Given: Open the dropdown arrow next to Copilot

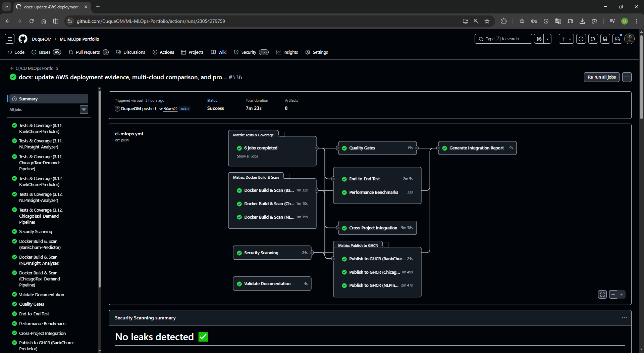Looking at the screenshot, I should 547,39.
